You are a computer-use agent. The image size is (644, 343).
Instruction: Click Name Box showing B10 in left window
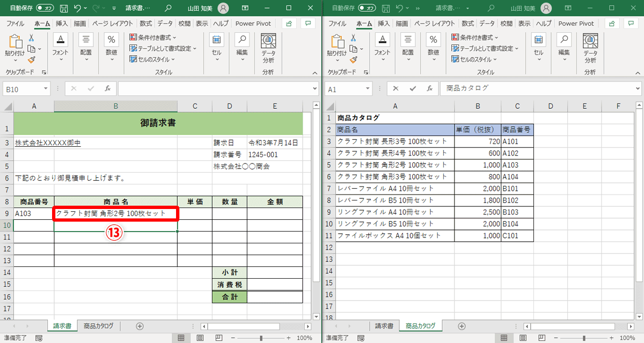point(23,90)
